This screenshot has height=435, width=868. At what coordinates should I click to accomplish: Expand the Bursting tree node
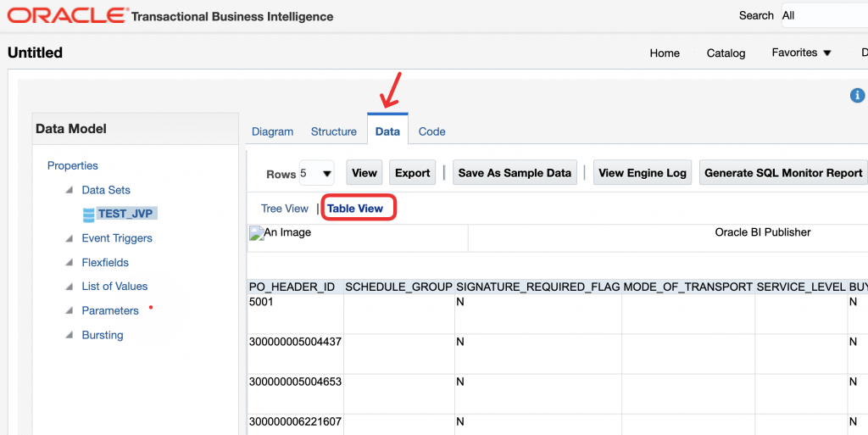point(69,336)
